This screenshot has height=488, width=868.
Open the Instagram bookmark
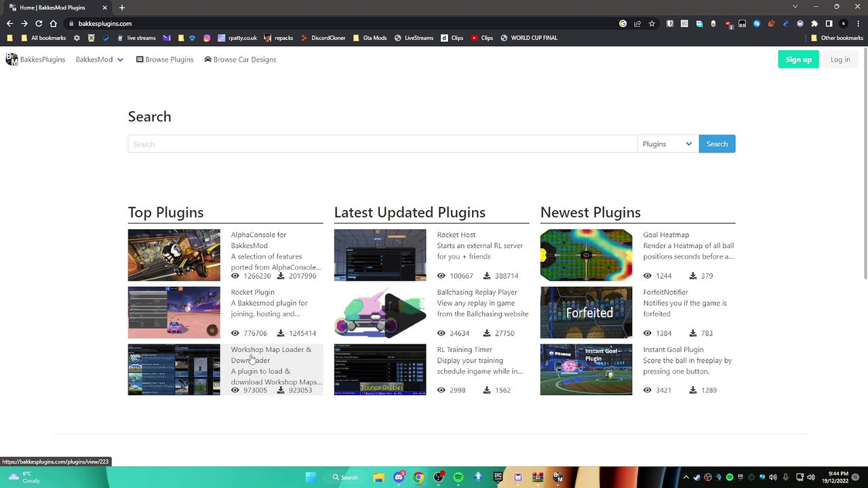207,38
